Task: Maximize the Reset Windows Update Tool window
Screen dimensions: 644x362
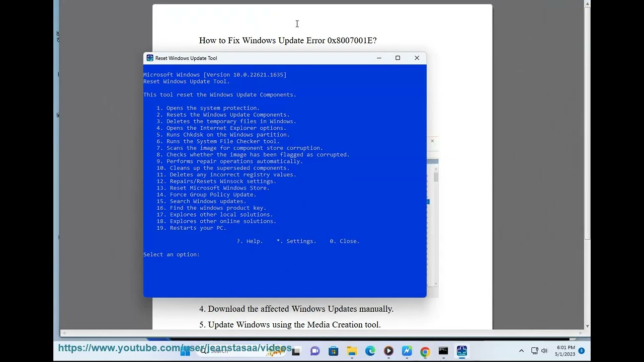Action: pyautogui.click(x=397, y=58)
